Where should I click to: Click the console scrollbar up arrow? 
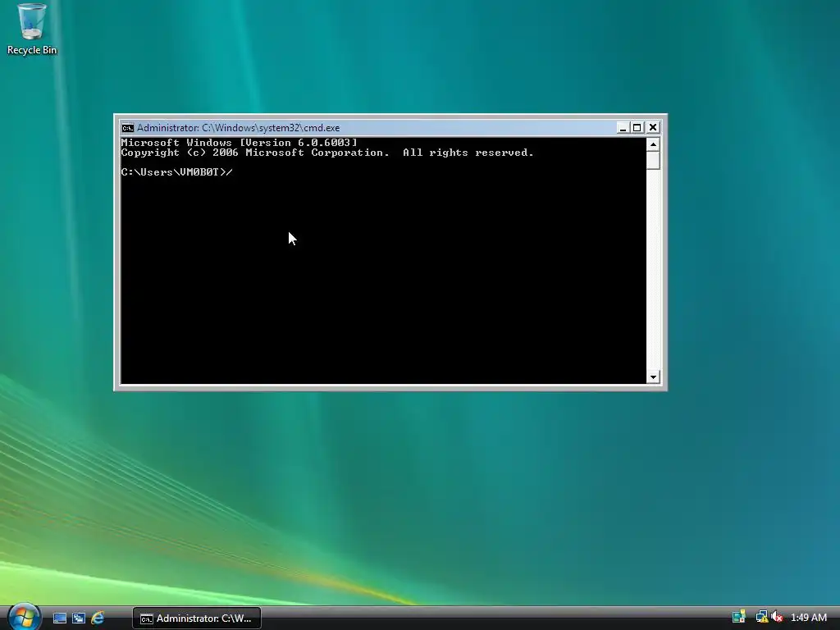pos(653,144)
